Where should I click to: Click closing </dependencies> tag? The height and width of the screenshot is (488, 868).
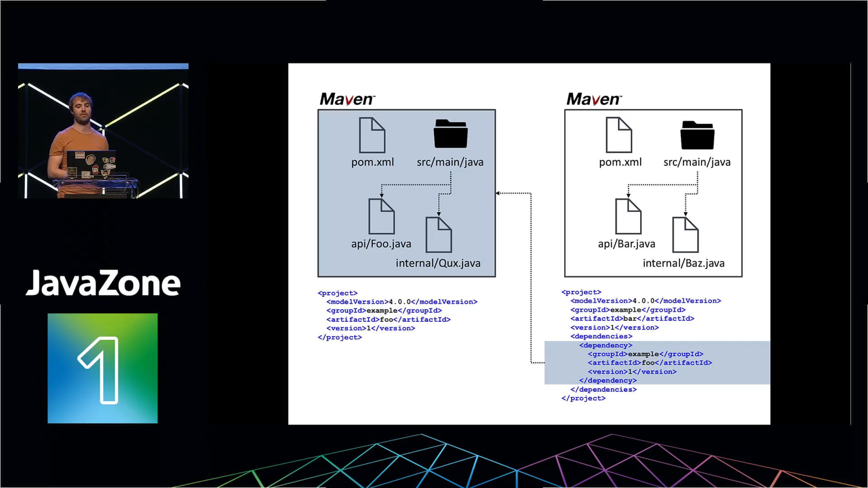click(603, 389)
